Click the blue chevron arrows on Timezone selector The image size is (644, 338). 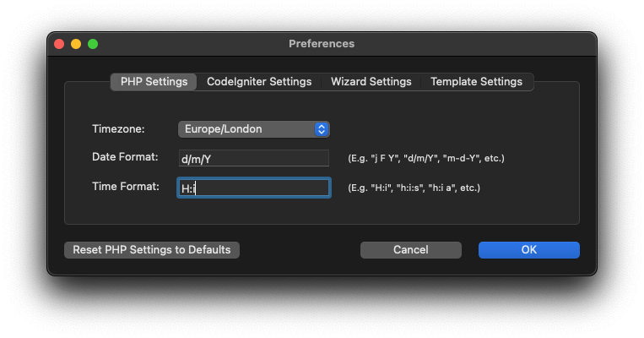point(321,129)
